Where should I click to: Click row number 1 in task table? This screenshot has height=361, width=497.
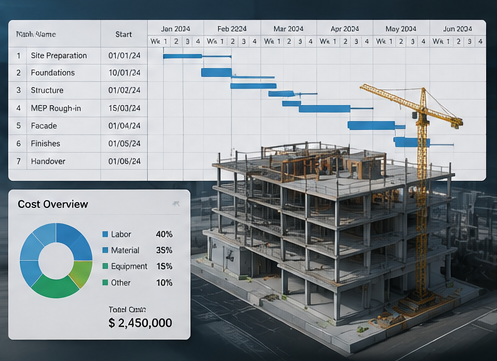pos(19,55)
